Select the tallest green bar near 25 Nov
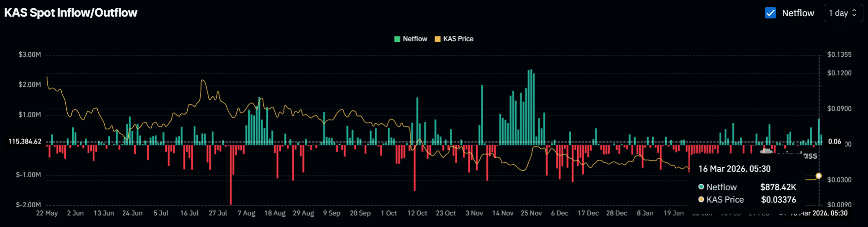Image resolution: width=868 pixels, height=227 pixels. click(531, 106)
